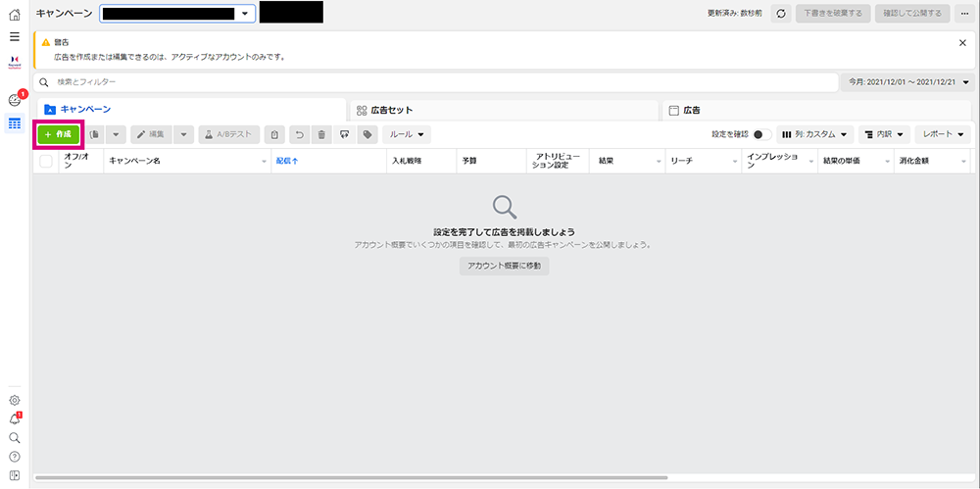Click the refresh icon next to 更新済み
The height and width of the screenshot is (489, 980).
pyautogui.click(x=781, y=13)
